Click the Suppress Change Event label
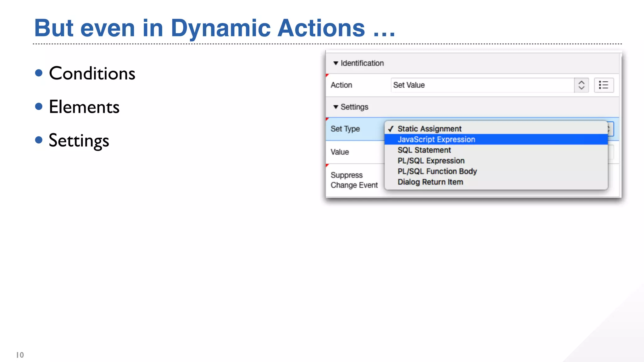644x362 pixels. tap(354, 180)
